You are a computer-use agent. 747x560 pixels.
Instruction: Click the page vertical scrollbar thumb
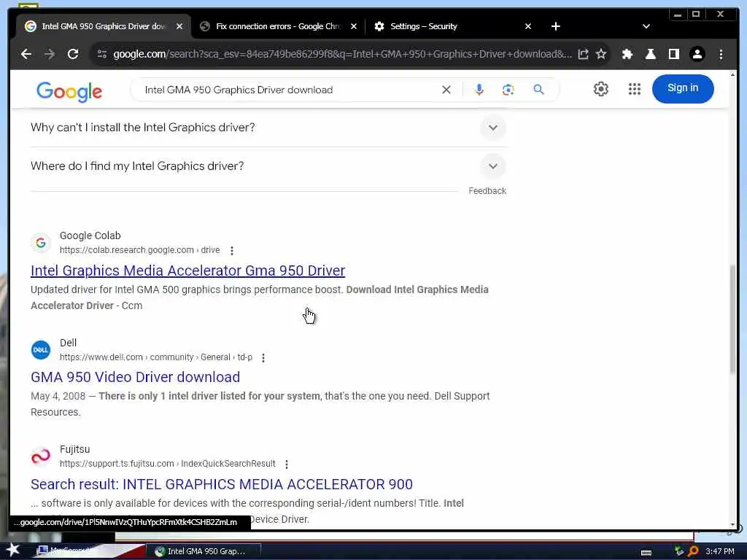coord(732,319)
